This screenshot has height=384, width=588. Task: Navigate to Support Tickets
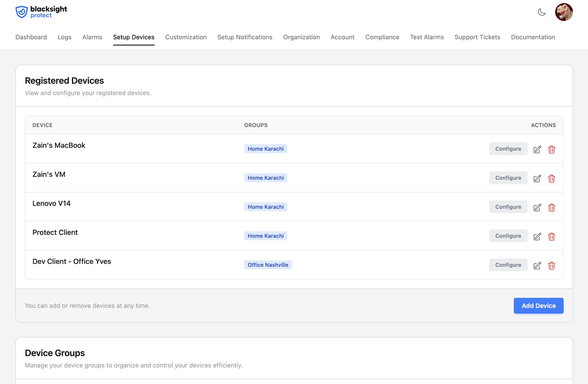pyautogui.click(x=477, y=37)
